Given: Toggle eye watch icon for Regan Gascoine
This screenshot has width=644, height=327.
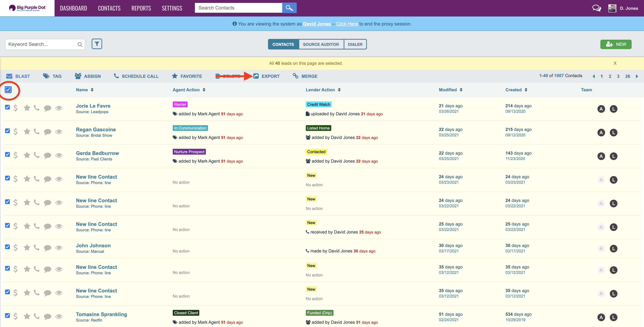Looking at the screenshot, I should 59,131.
